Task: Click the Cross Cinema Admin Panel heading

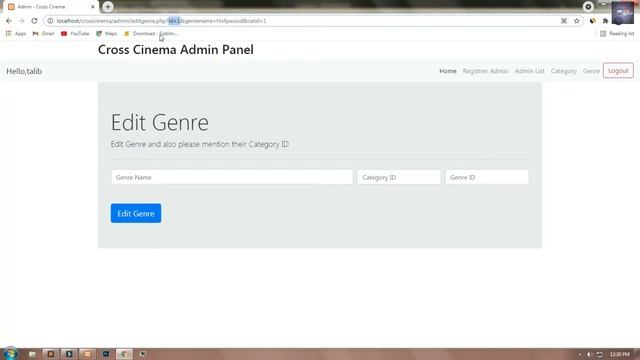Action: tap(176, 50)
